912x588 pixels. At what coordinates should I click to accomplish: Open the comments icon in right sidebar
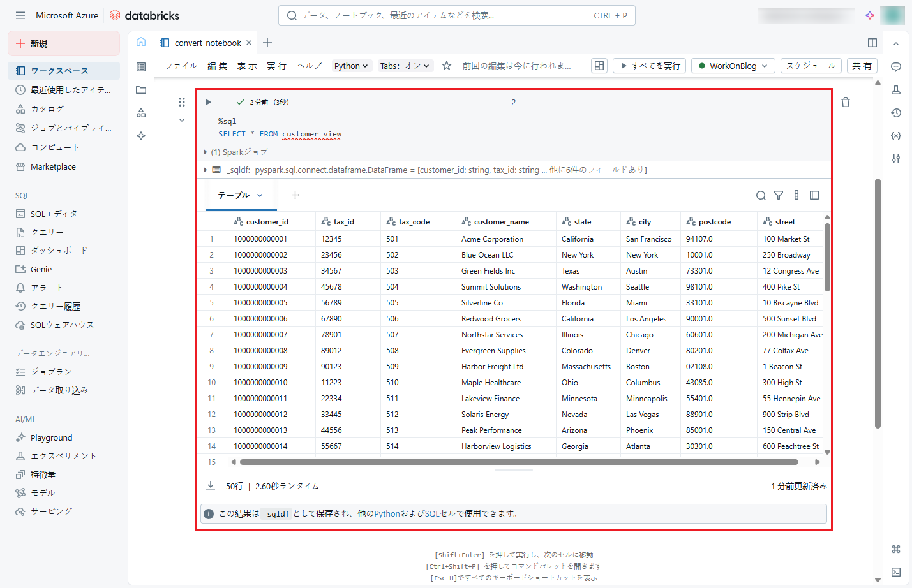896,67
